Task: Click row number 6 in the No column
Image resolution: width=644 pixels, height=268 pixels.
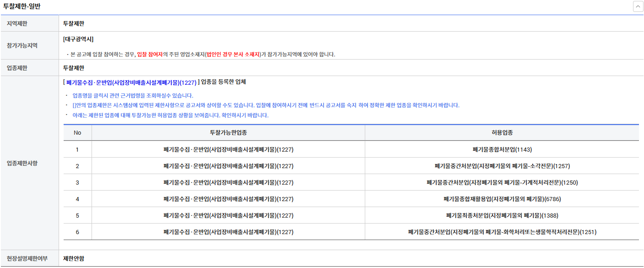Action: 77,232
